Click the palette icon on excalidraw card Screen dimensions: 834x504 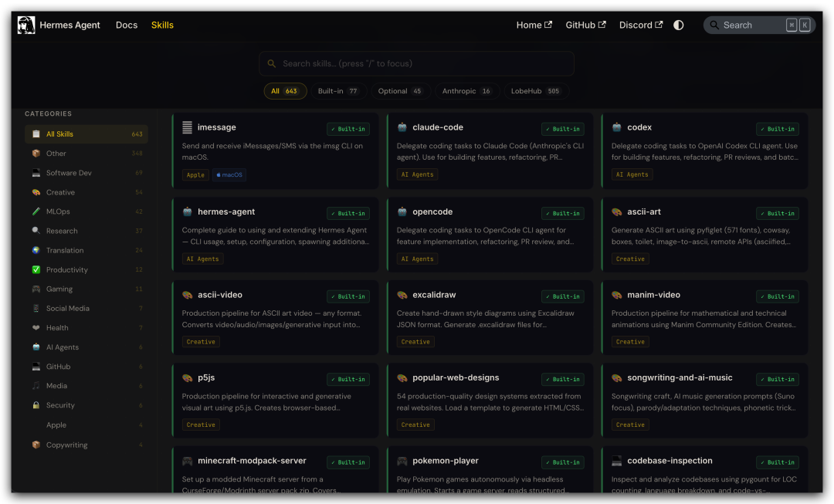click(x=402, y=295)
